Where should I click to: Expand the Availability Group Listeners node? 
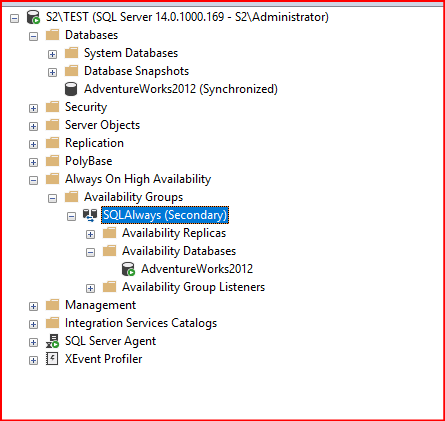tap(90, 288)
